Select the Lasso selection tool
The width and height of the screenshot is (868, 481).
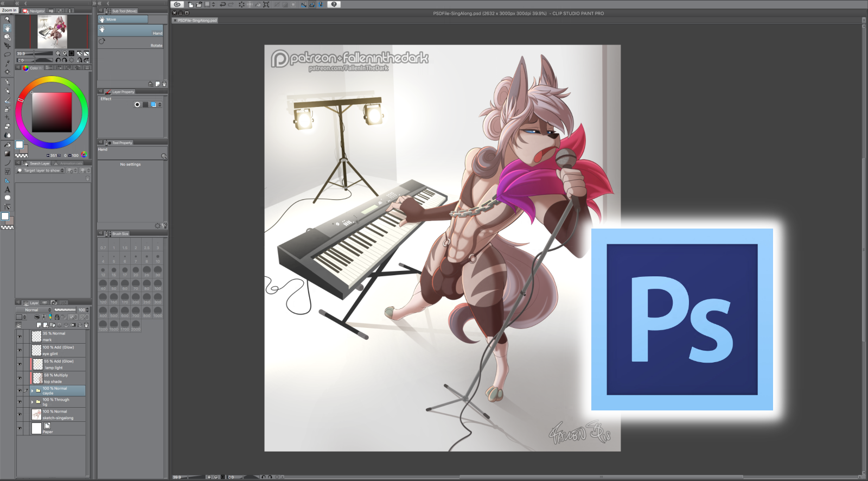(x=7, y=54)
